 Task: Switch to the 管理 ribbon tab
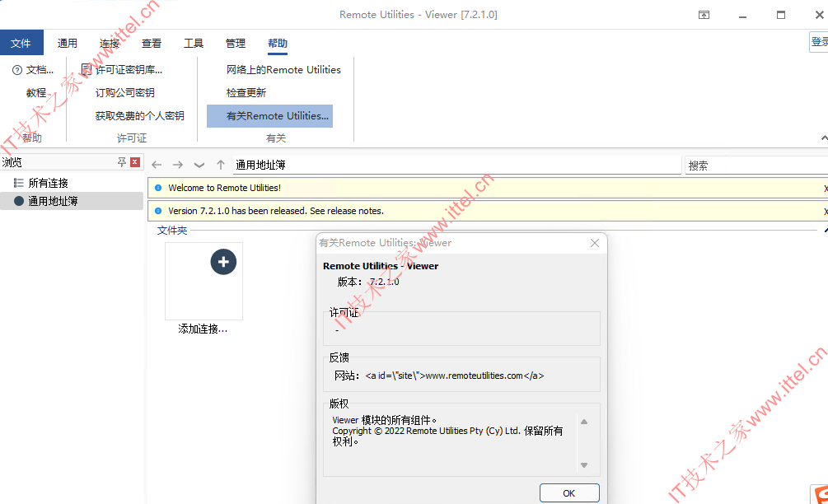[x=236, y=44]
